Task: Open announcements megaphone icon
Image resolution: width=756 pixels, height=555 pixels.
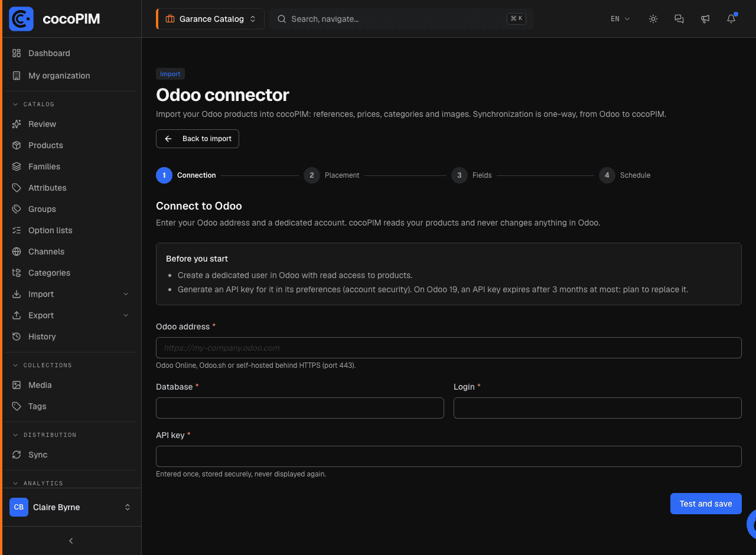Action: (705, 19)
